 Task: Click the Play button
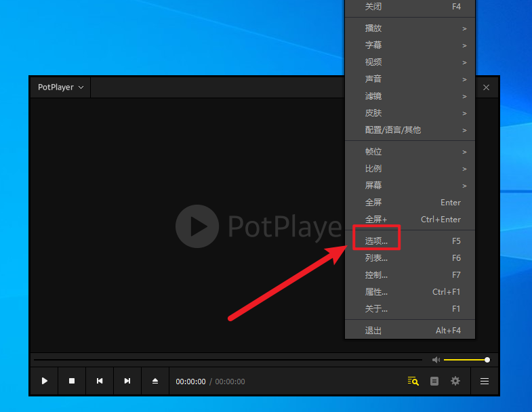[x=45, y=381]
